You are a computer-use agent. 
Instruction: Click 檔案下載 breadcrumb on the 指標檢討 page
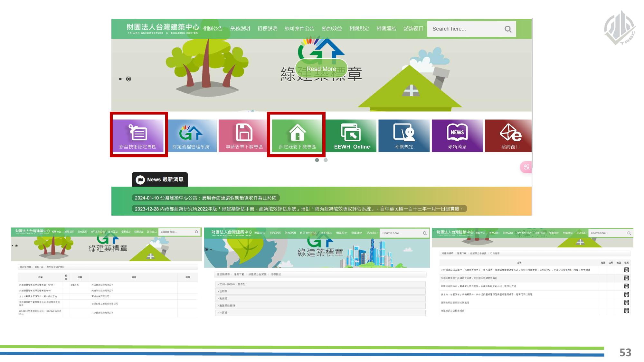tap(239, 274)
